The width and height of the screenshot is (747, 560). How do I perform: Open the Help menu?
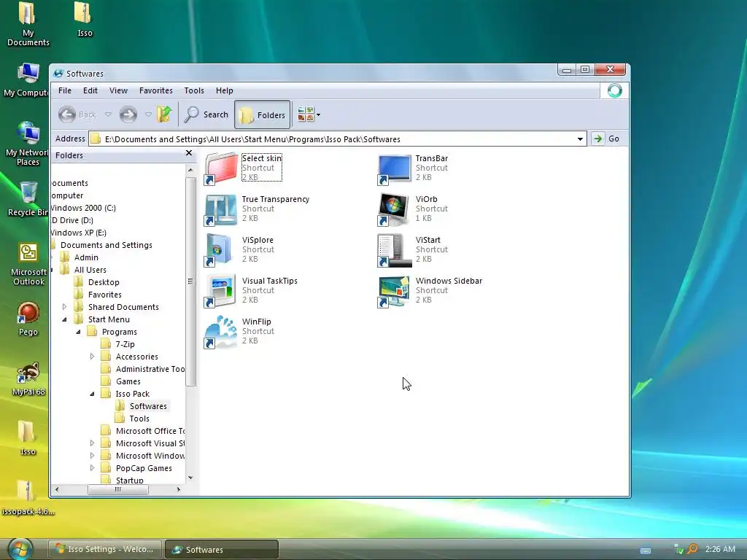pyautogui.click(x=225, y=90)
